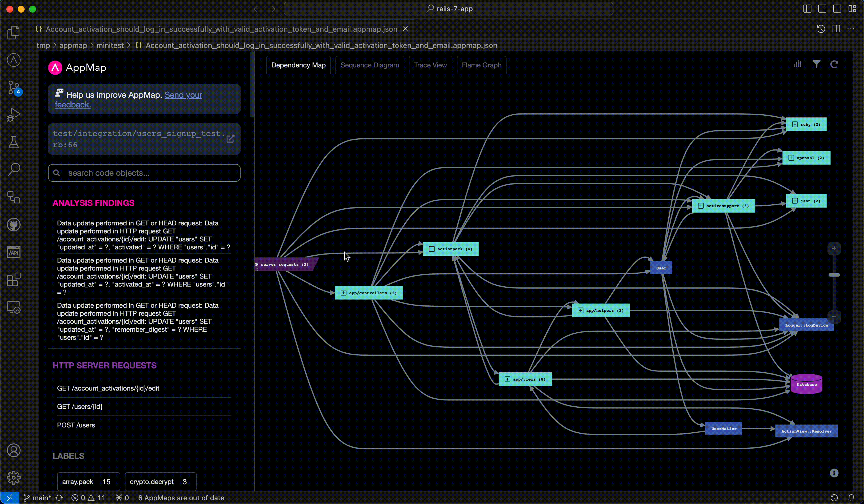This screenshot has width=864, height=504.
Task: Click the main* branch indicator
Action: click(x=37, y=497)
